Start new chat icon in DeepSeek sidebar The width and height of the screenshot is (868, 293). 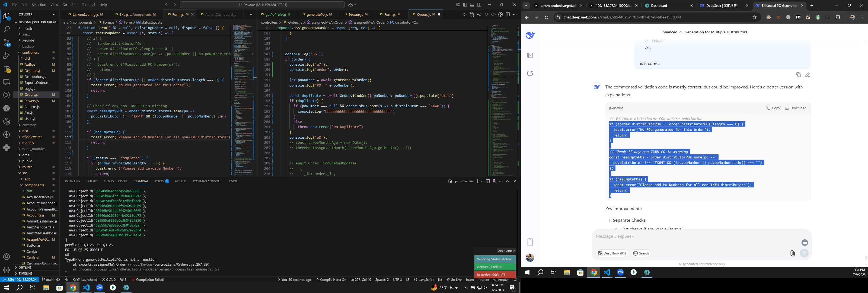coord(530,74)
